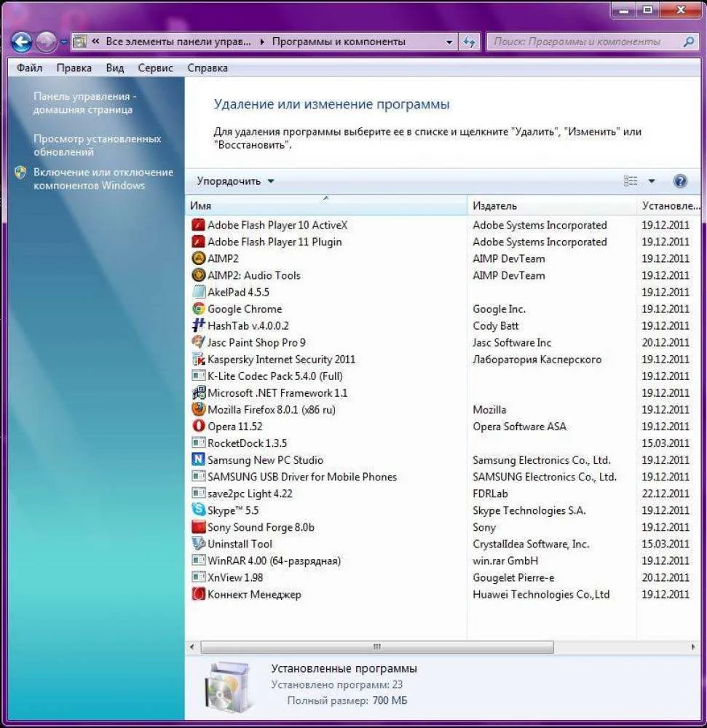Click the control panel icon in the address bar
This screenshot has height=728, width=707.
(80, 41)
